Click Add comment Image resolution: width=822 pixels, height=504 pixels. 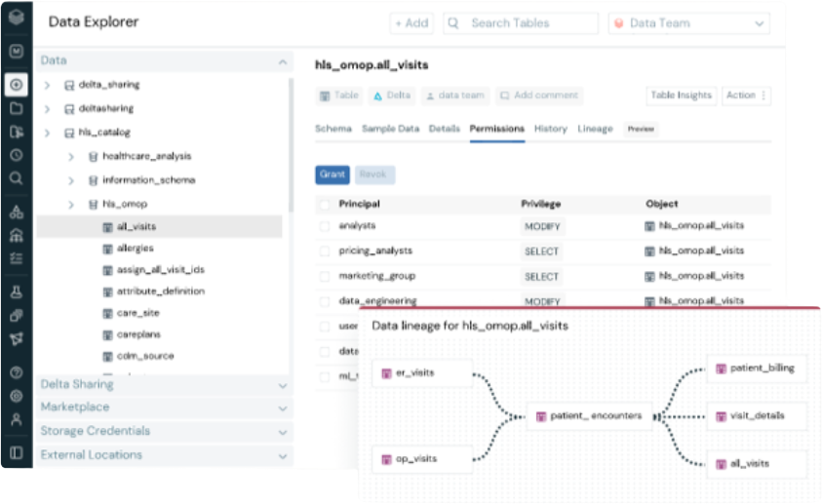tap(539, 96)
